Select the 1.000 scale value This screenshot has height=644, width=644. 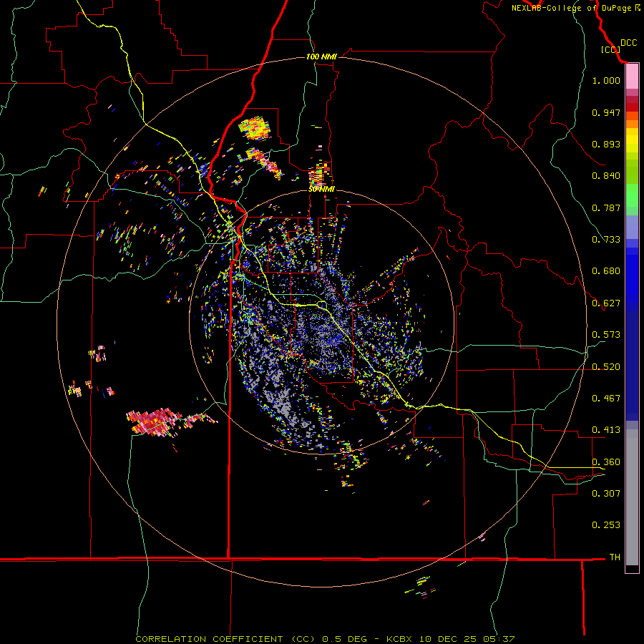click(x=606, y=80)
